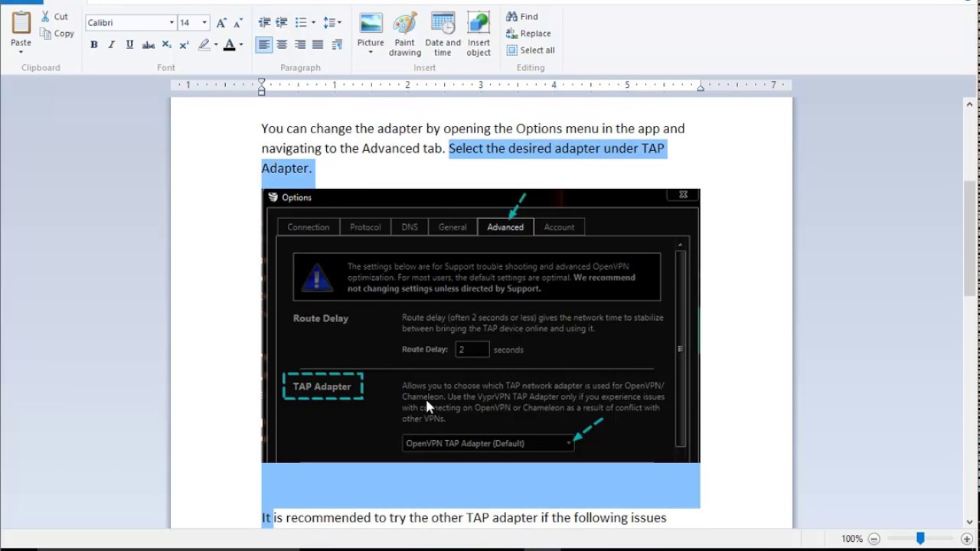The height and width of the screenshot is (551, 980).
Task: Toggle italic formatting
Action: click(111, 45)
